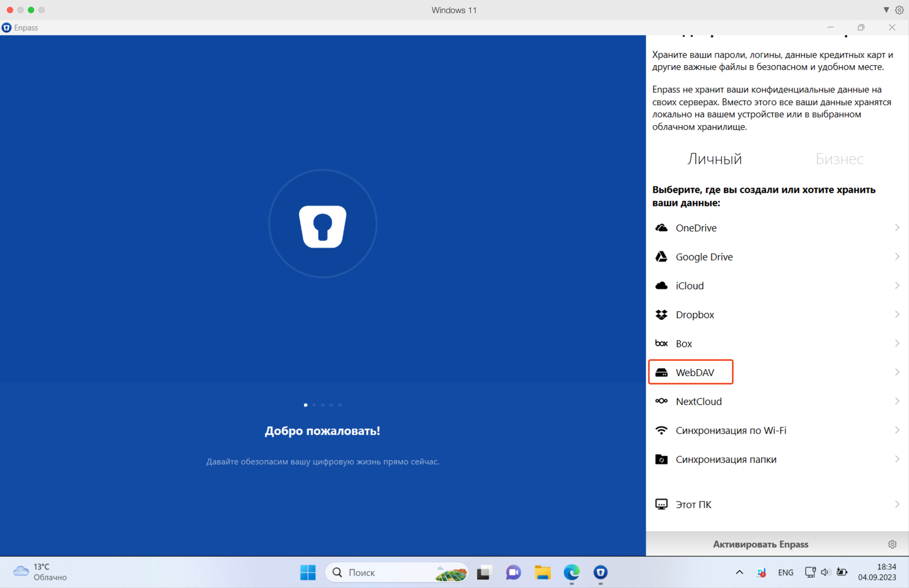The image size is (909, 588).
Task: Select the first onboarding page dot
Action: [x=305, y=405]
